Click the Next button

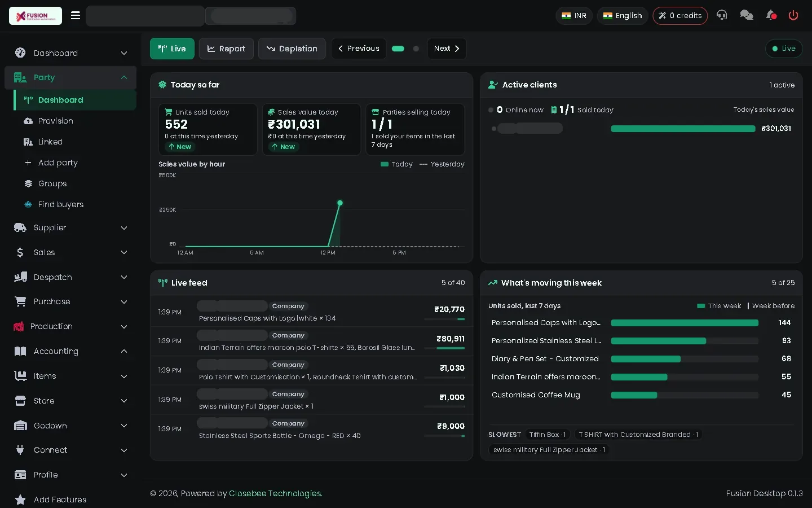pos(447,49)
